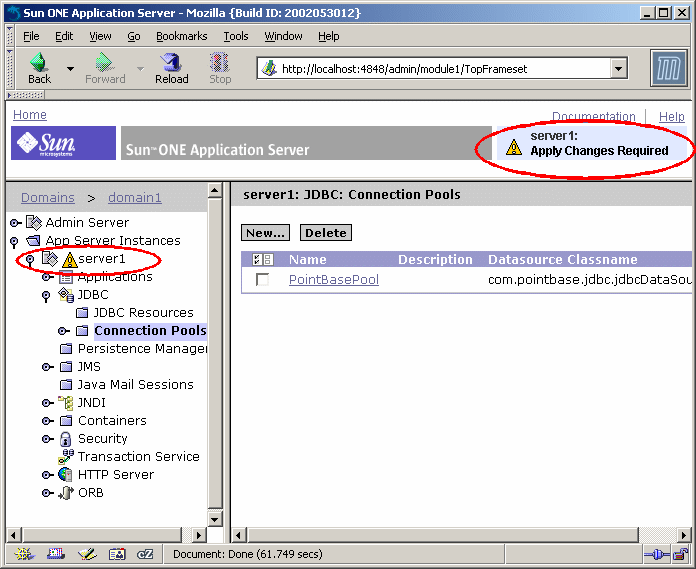
Task: Click the Admin Server node icon
Action: 34,222
